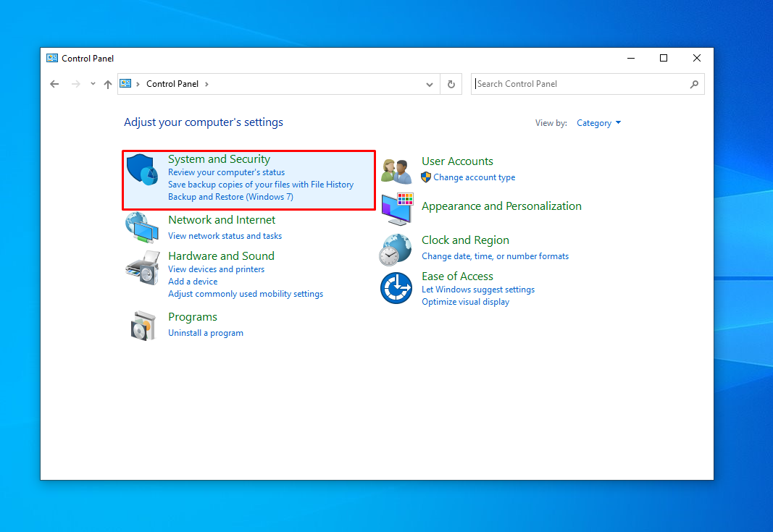
Task: Open the Hardware and Sound heading
Action: point(221,256)
